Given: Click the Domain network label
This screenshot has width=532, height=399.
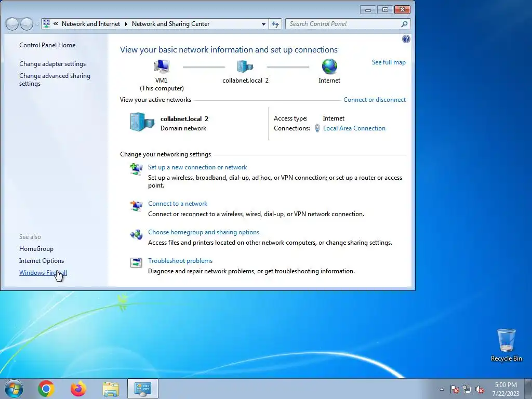Looking at the screenshot, I should (x=183, y=128).
